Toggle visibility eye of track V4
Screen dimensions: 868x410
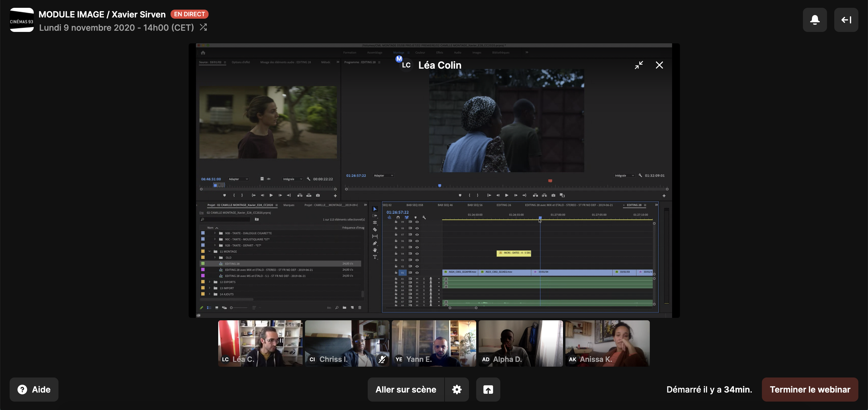pyautogui.click(x=417, y=253)
